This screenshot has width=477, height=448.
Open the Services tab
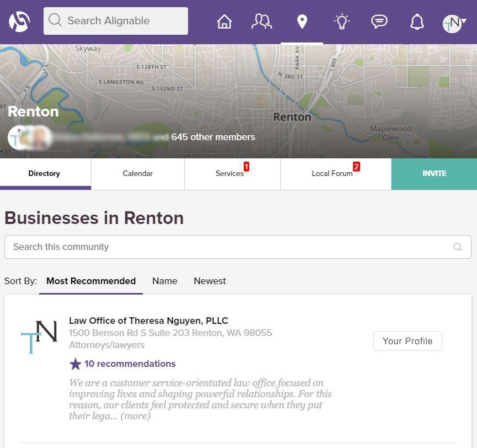[232, 174]
